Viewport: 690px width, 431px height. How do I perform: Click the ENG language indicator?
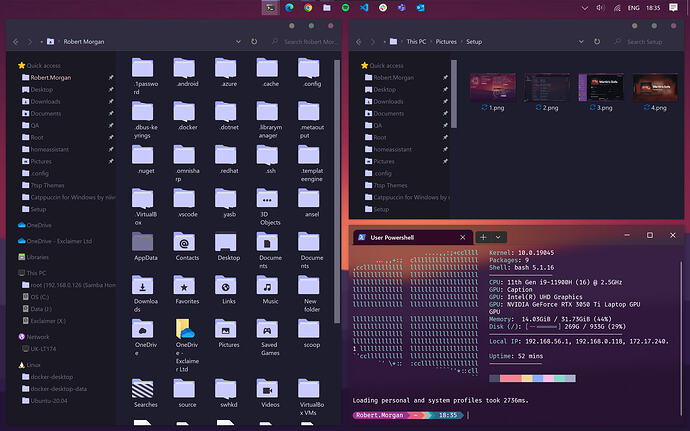(x=633, y=8)
